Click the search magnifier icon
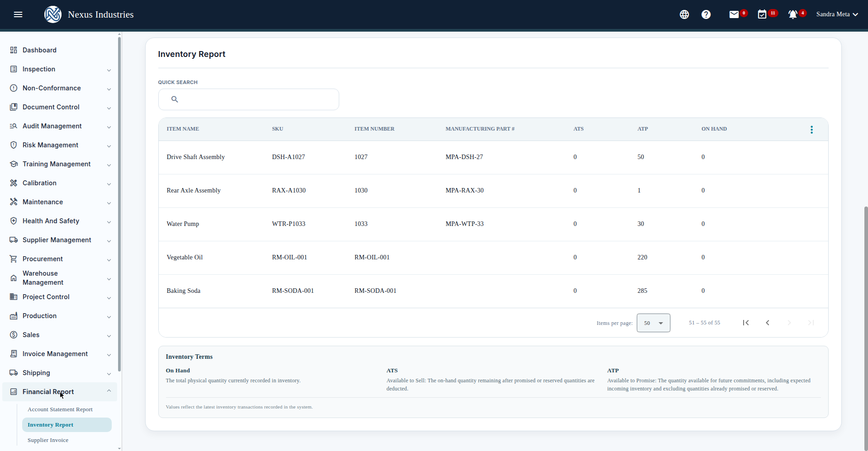The image size is (868, 451). pyautogui.click(x=175, y=99)
